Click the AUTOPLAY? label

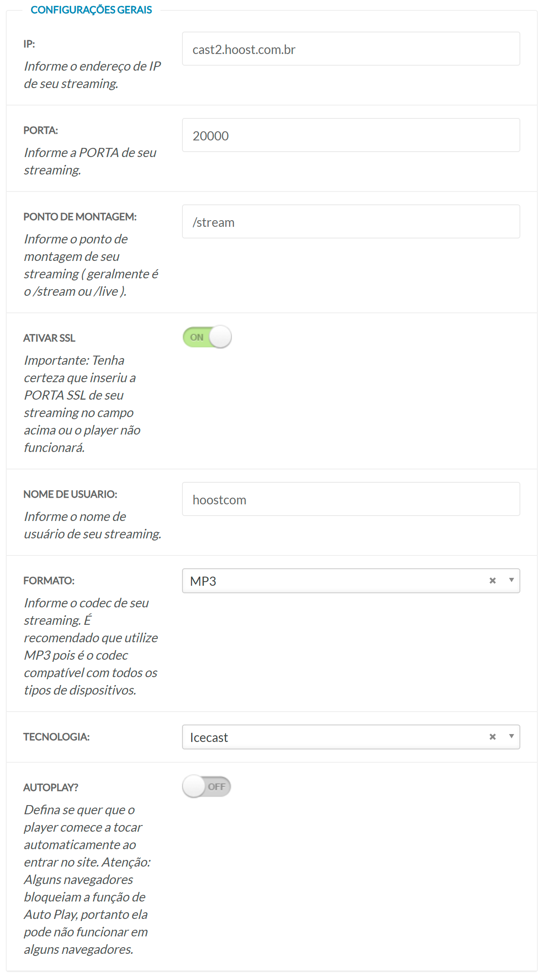(51, 788)
